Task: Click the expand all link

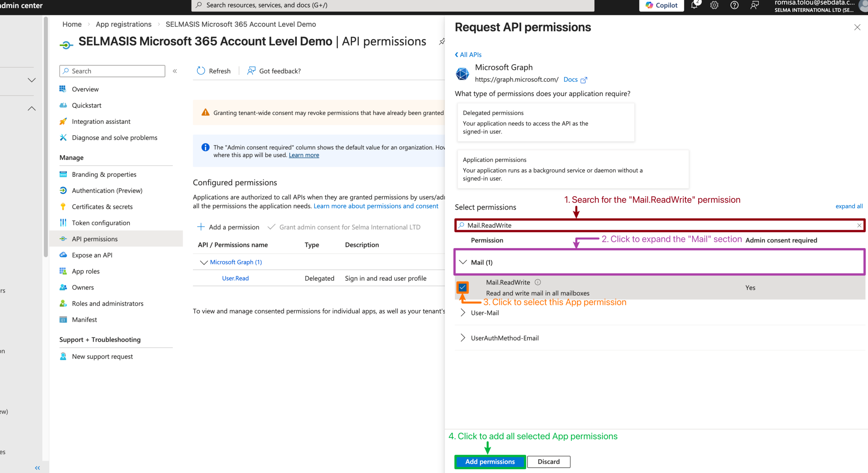Action: [849, 206]
